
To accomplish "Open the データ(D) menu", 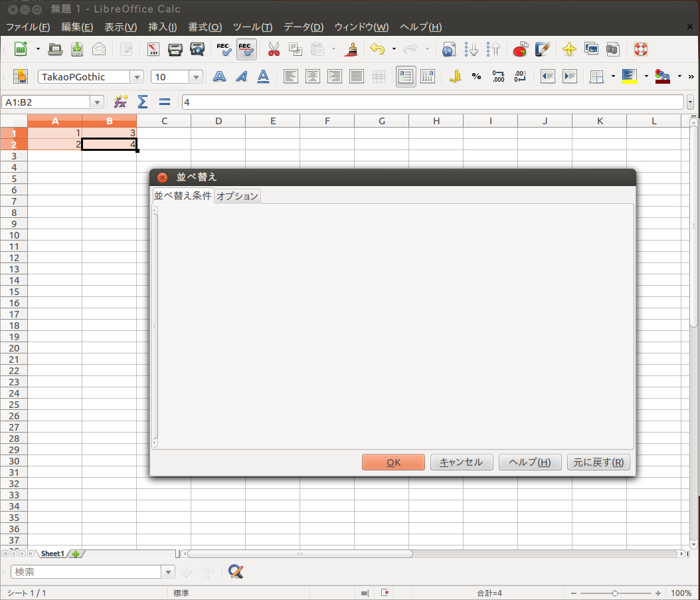I will (303, 27).
